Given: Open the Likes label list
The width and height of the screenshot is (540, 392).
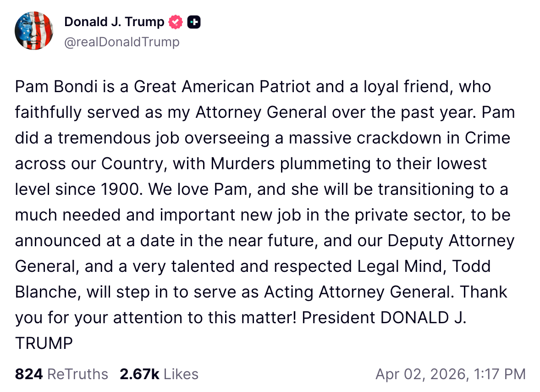Looking at the screenshot, I should point(181,374).
